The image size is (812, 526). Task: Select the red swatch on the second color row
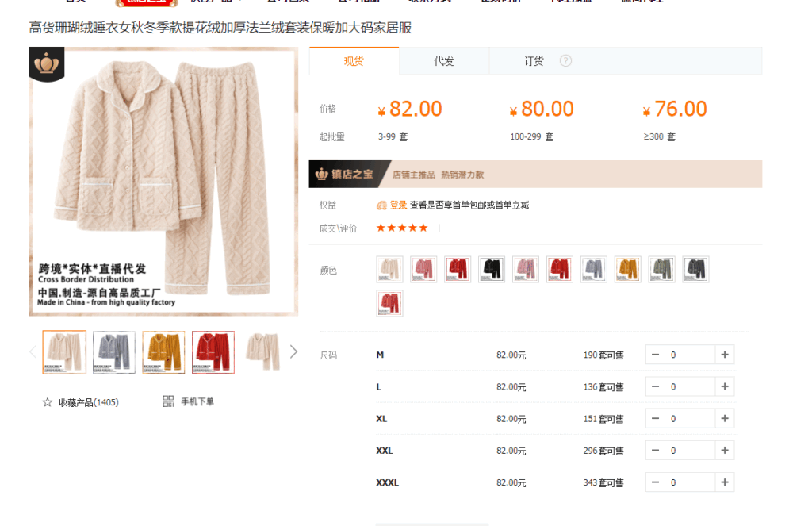[x=389, y=303]
